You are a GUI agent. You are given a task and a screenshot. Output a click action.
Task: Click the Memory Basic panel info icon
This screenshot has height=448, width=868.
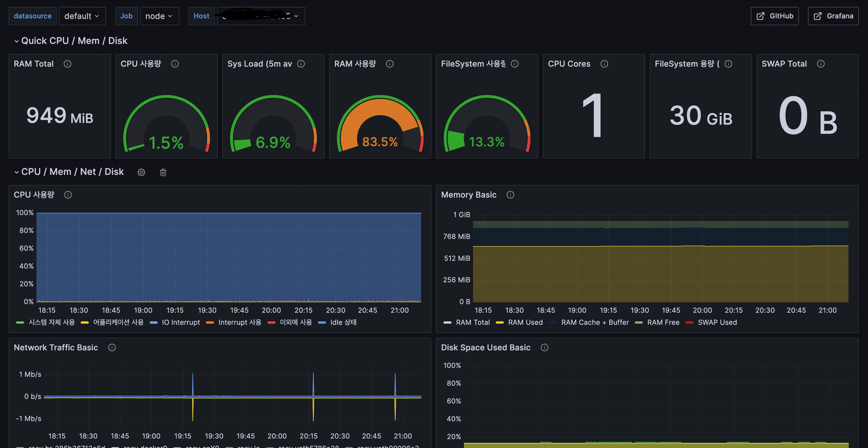[x=510, y=195]
